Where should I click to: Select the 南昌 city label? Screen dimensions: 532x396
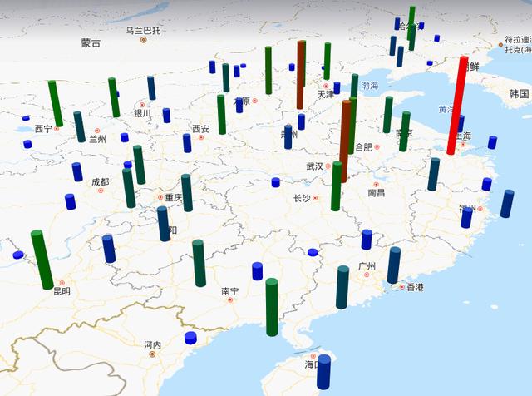click(377, 193)
